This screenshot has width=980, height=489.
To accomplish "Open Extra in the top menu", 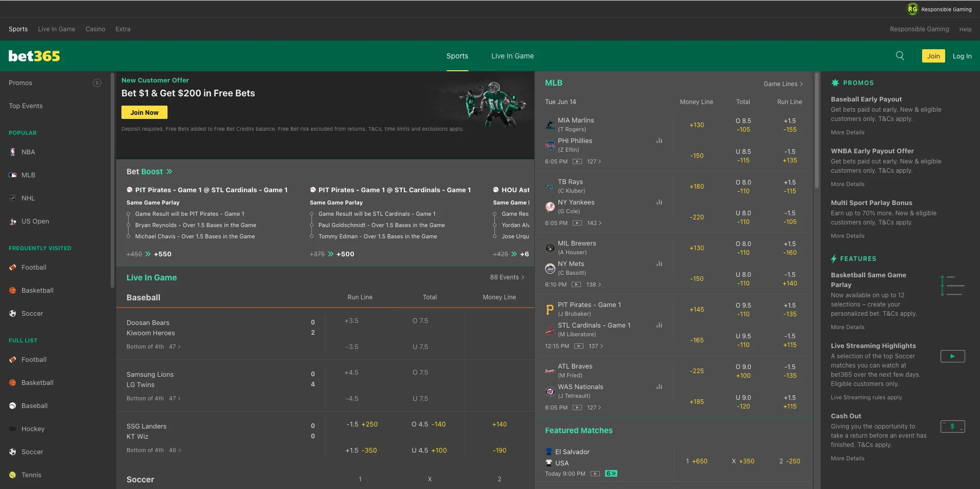I will 123,29.
